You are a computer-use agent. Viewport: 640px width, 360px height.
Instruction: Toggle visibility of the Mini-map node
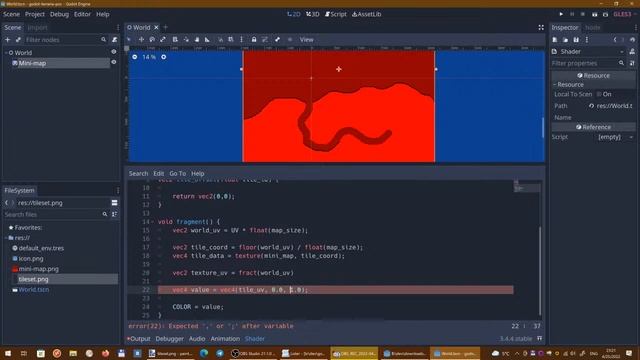[x=114, y=62]
